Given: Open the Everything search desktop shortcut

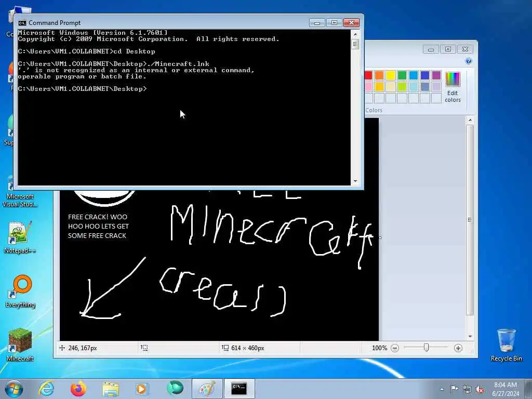Looking at the screenshot, I should tap(20, 291).
